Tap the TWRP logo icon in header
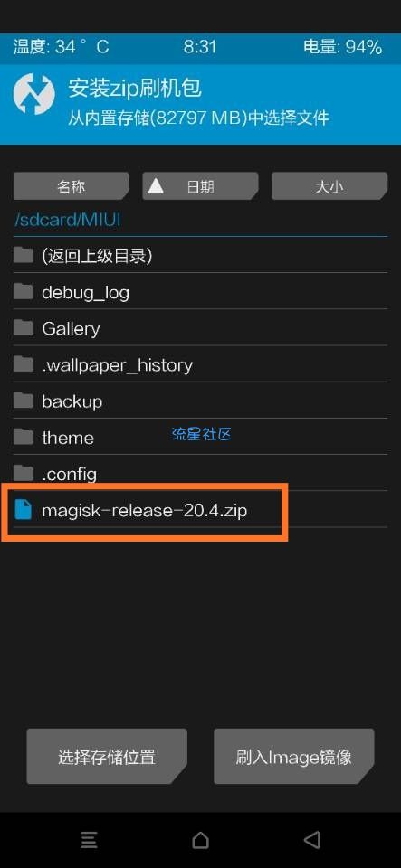 pos(34,92)
